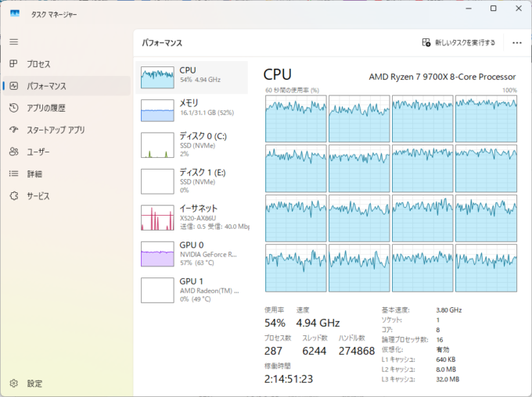Click the アプリの履歴 history icon
The width and height of the screenshot is (532, 397).
click(x=13, y=108)
